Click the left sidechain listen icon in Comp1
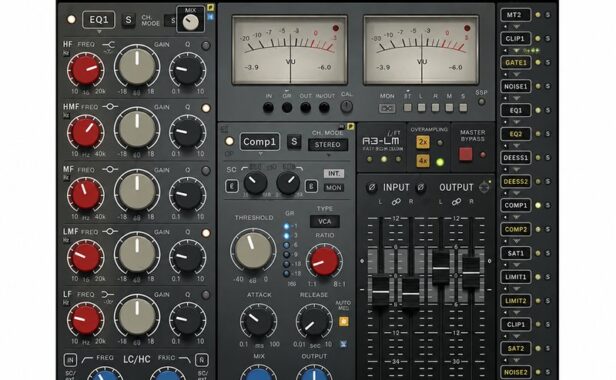This screenshot has height=380, width=616. [232, 186]
